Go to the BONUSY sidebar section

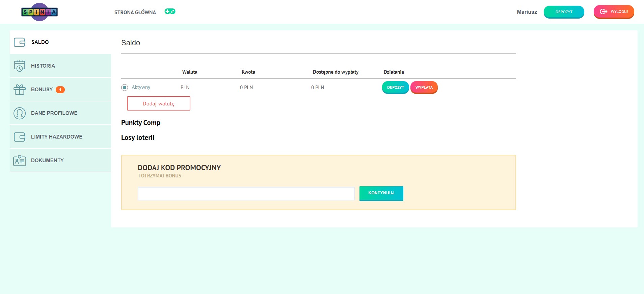tap(60, 90)
